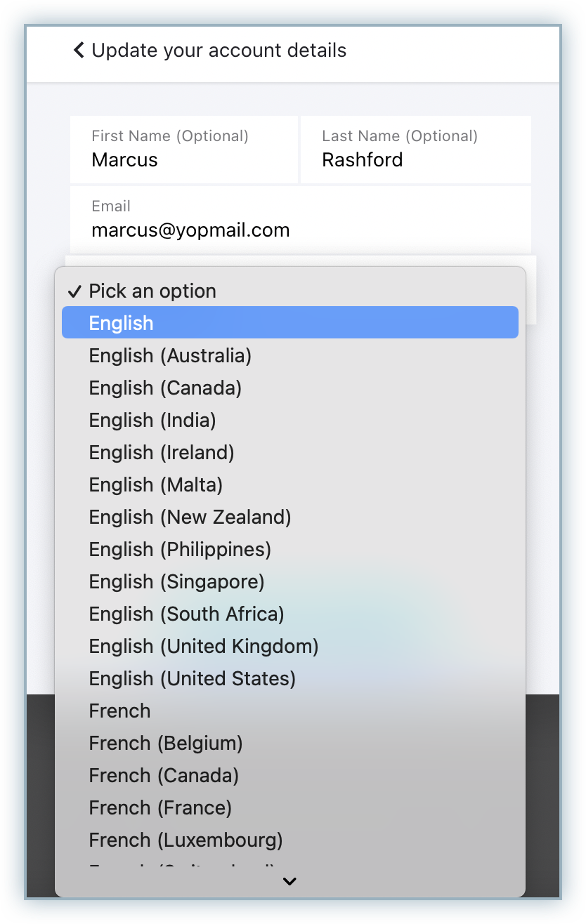Choose English (India) option
The width and height of the screenshot is (586, 924).
(x=152, y=421)
